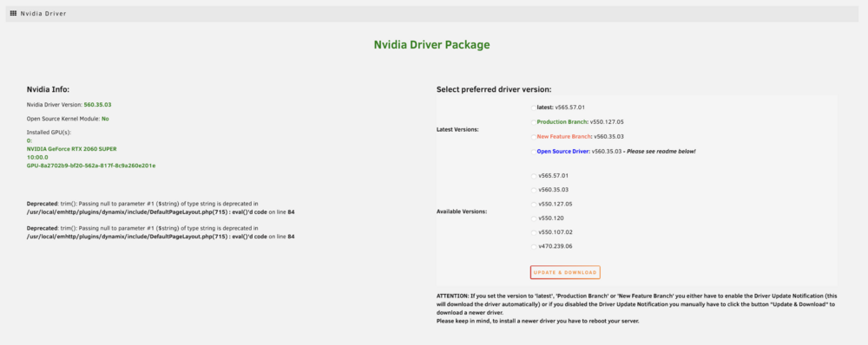Click the first Deprecated trim() warning message

(x=161, y=208)
